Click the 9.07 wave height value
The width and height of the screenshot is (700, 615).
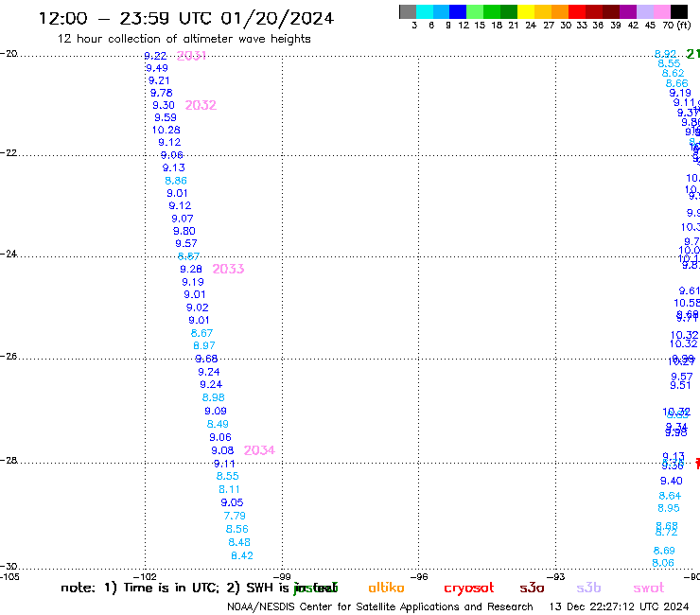[x=183, y=219]
